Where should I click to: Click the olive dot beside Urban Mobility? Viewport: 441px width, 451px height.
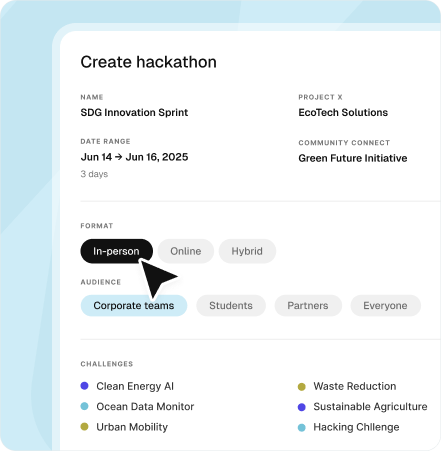pos(84,426)
